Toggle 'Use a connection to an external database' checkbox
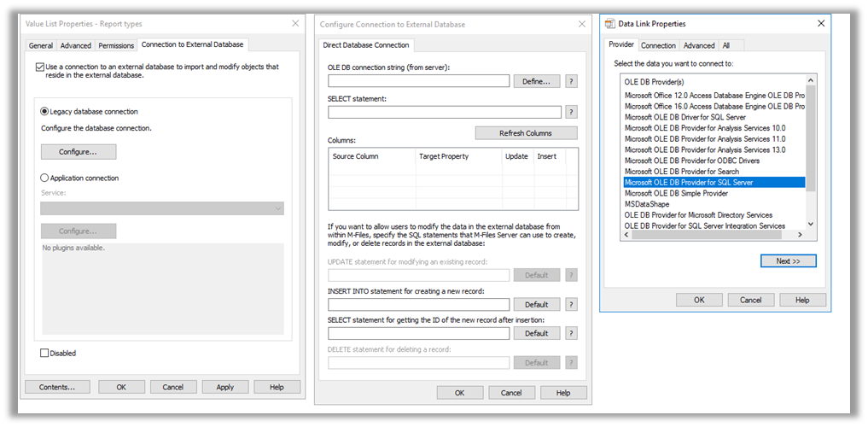The width and height of the screenshot is (868, 427). point(39,67)
